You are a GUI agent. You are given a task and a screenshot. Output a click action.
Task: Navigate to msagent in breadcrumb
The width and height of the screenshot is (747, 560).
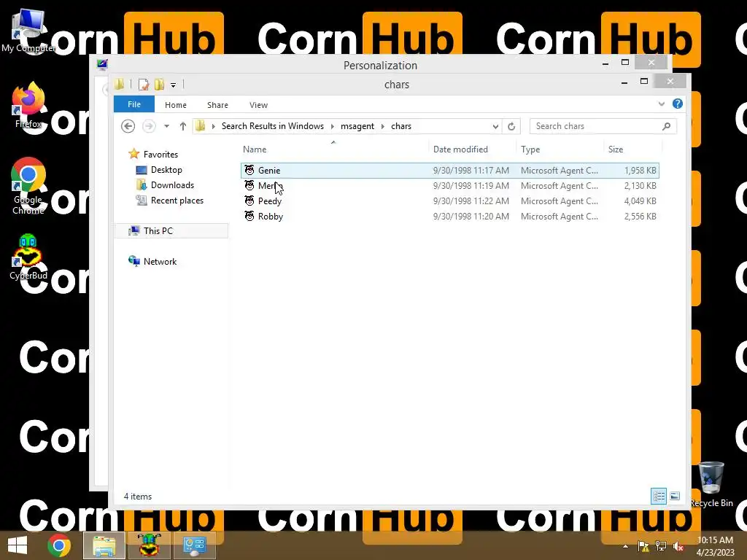[x=357, y=126]
